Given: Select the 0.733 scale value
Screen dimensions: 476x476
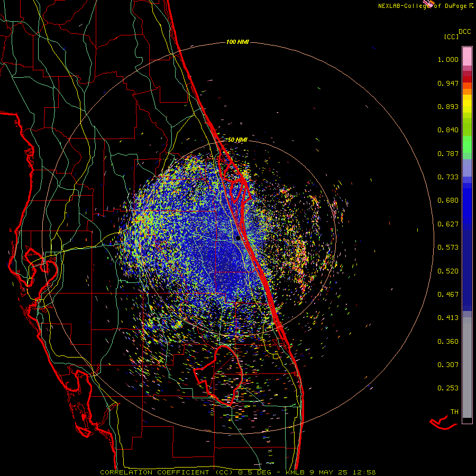Looking at the screenshot, I should click(448, 177).
